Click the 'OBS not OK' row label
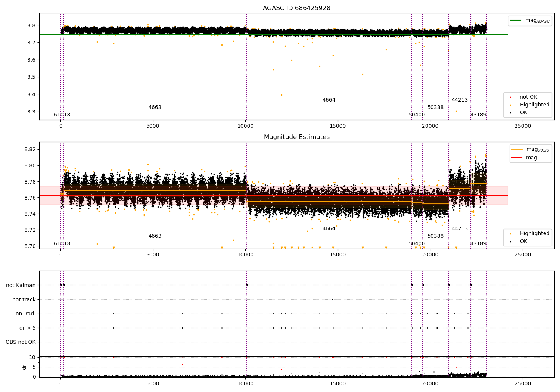Viewport: 560px width, 392px height. 21,342
